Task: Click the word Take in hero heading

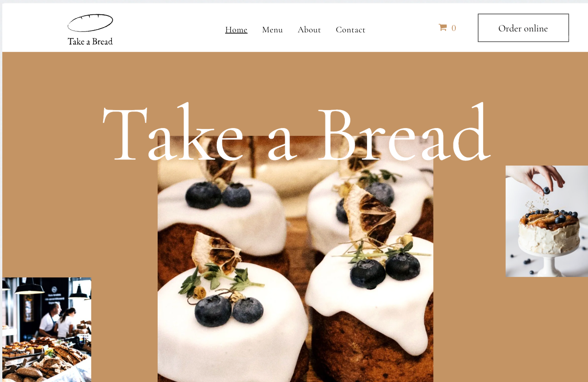Action: tap(173, 132)
